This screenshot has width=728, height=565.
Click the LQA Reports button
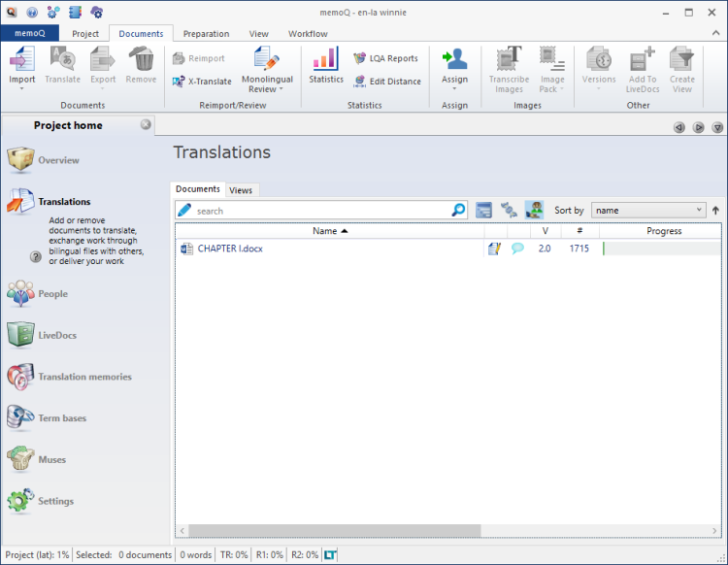[x=385, y=58]
